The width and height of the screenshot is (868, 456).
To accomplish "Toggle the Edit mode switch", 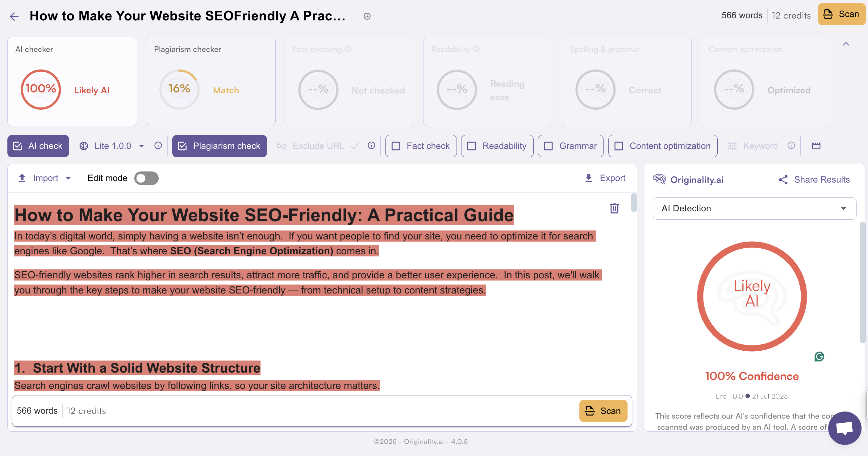I will pos(146,178).
